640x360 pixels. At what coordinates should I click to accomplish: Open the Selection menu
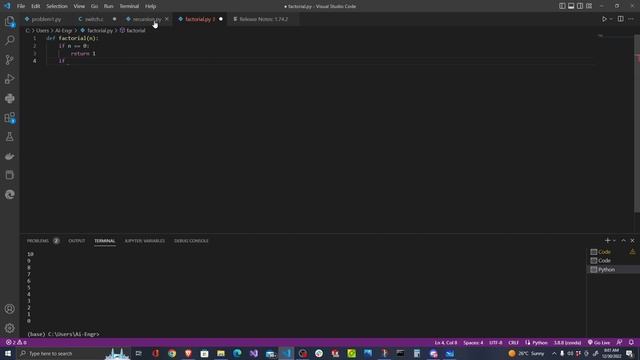(x=57, y=6)
